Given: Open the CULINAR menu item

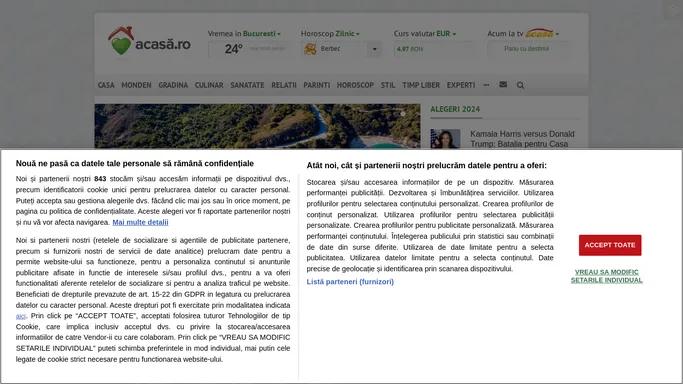Looking at the screenshot, I should click(209, 85).
